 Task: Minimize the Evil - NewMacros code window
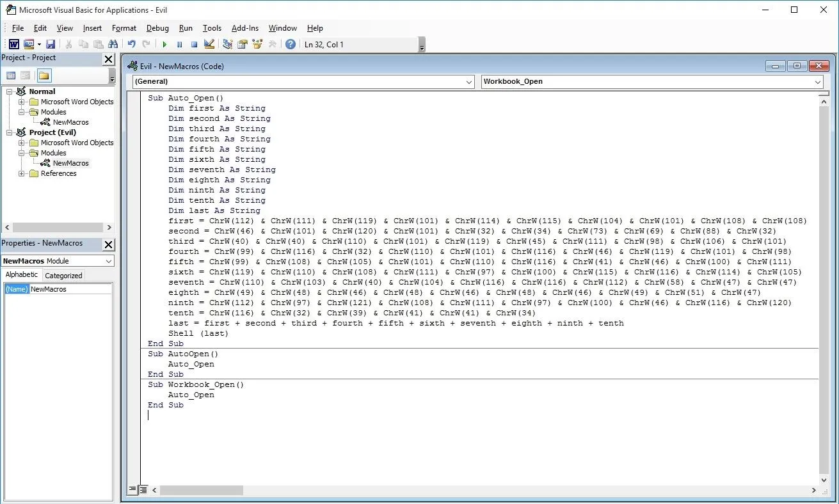(x=775, y=66)
